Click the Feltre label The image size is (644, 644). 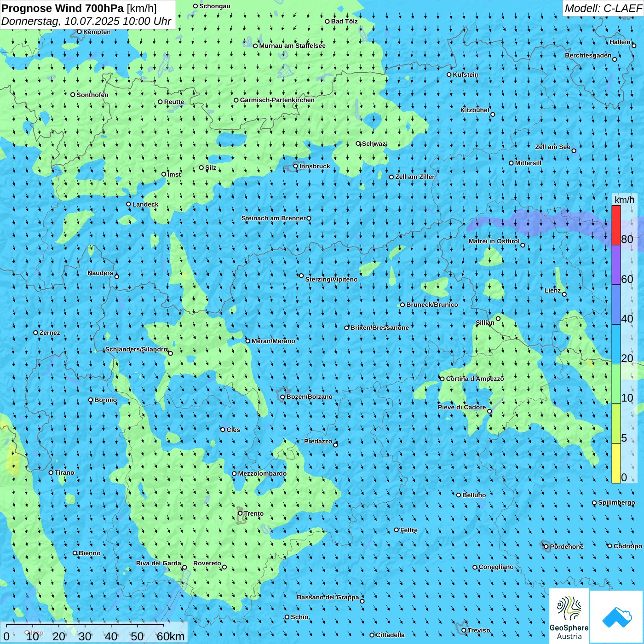click(409, 530)
